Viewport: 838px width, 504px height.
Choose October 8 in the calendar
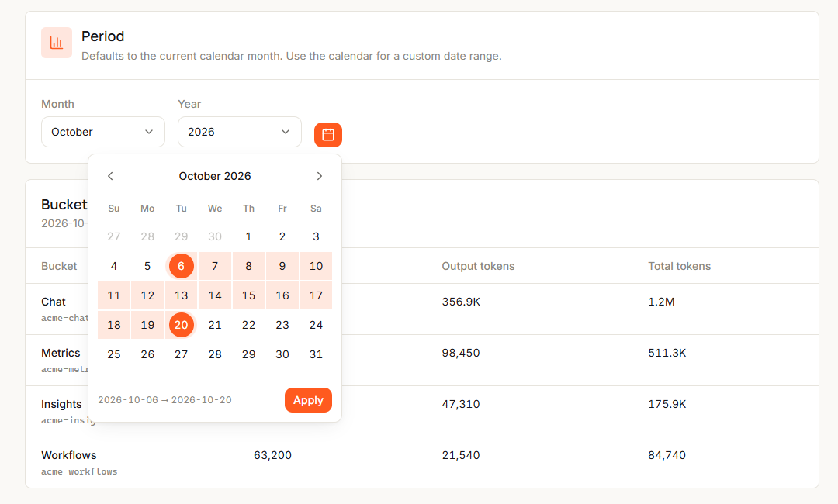pos(248,266)
